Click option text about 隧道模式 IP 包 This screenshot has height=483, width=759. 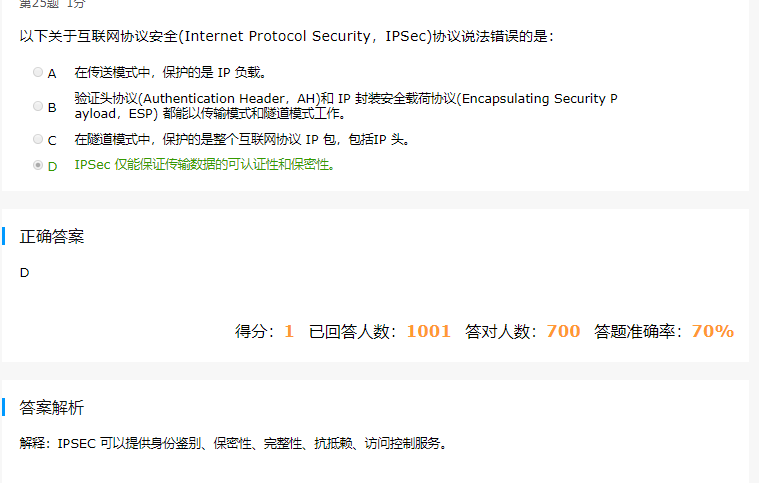pos(243,139)
